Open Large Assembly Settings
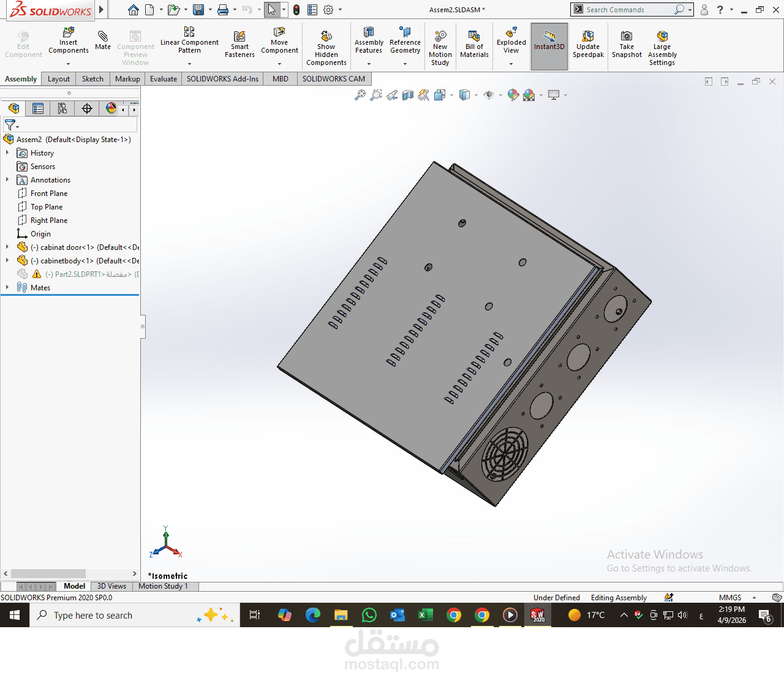The width and height of the screenshot is (784, 686). pyautogui.click(x=662, y=48)
